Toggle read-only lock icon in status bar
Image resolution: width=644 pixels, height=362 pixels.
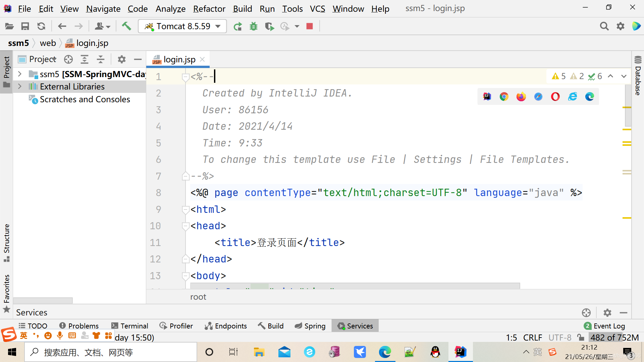pos(581,337)
